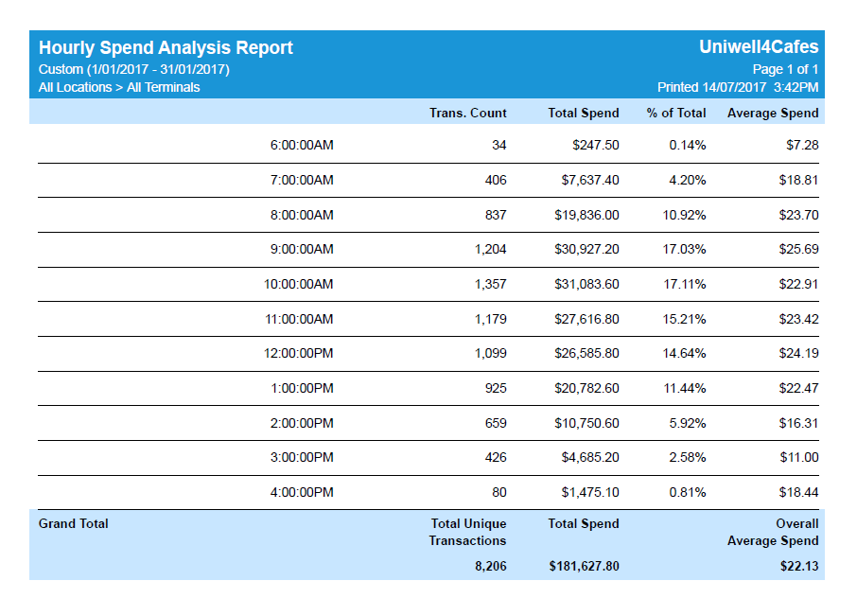Select the 6:00:00AM row label

[x=301, y=146]
